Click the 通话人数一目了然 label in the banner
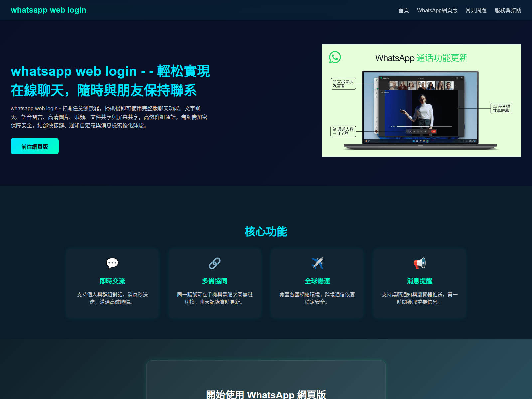The height and width of the screenshot is (399, 532). pyautogui.click(x=343, y=131)
